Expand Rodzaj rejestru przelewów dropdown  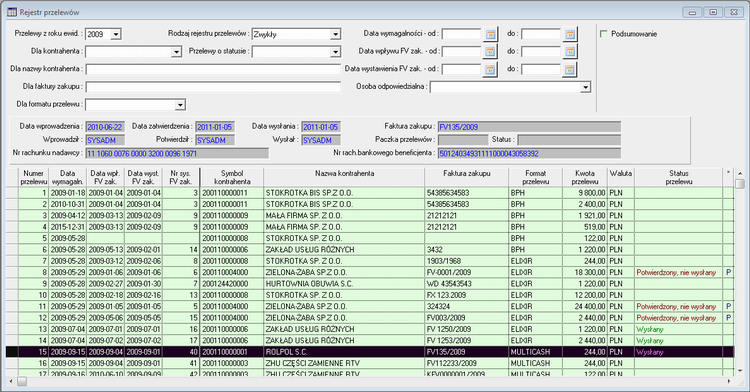pyautogui.click(x=335, y=34)
